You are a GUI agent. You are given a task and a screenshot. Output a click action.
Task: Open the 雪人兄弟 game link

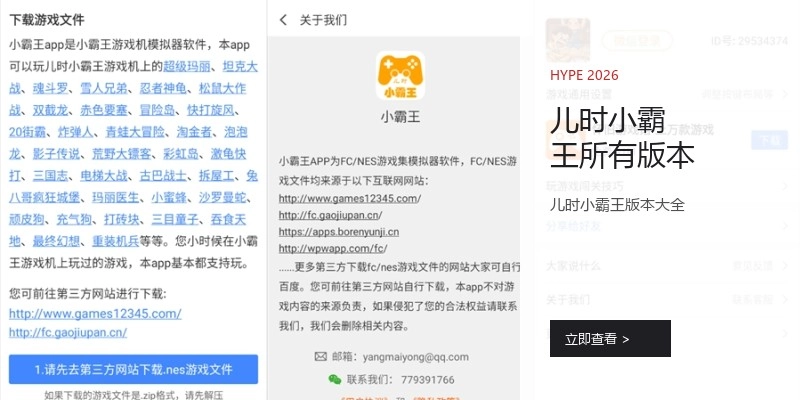104,88
